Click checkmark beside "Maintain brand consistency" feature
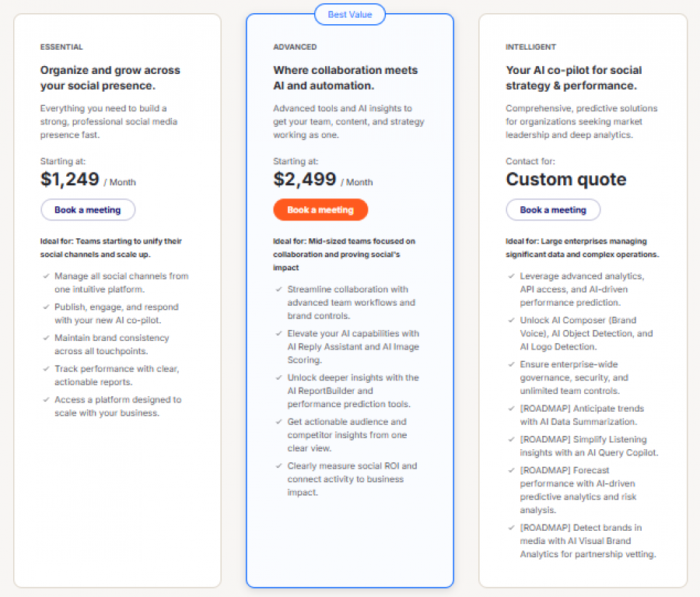 pos(44,339)
